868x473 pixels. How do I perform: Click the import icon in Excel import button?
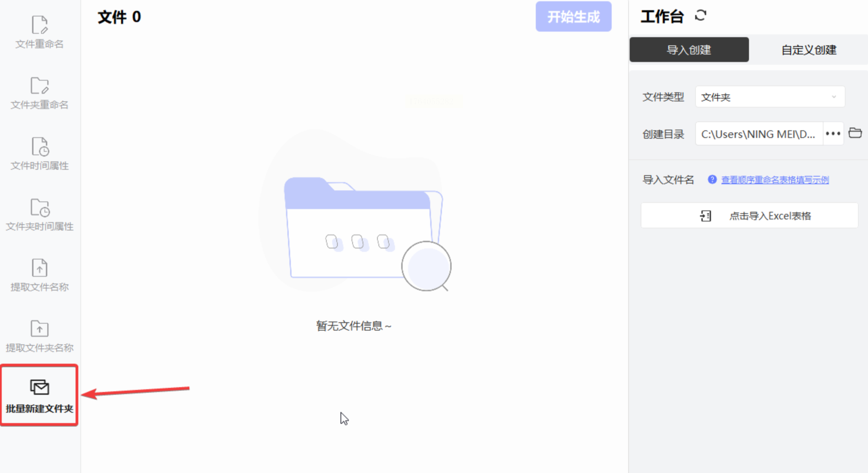click(706, 216)
